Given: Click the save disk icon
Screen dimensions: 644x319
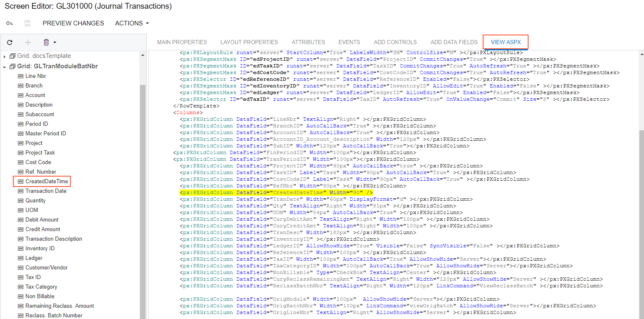Looking at the screenshot, I should [x=28, y=23].
